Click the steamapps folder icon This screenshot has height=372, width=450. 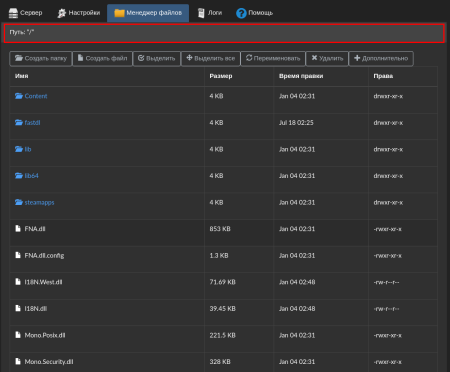point(19,202)
